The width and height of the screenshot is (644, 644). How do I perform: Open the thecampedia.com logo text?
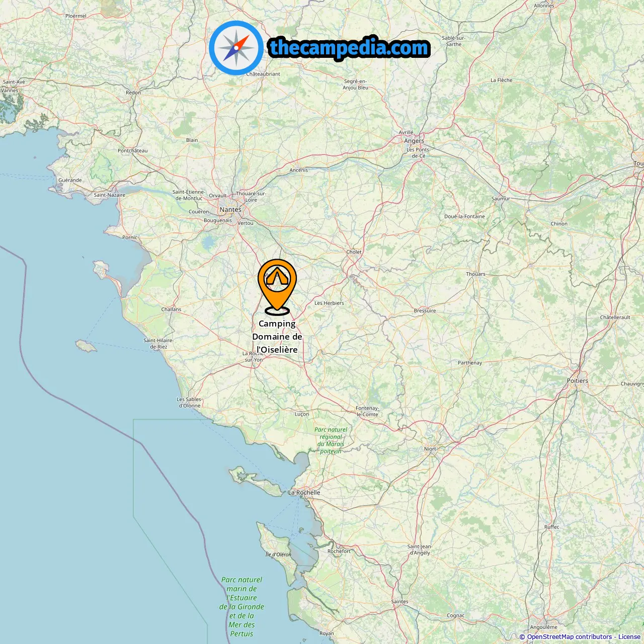point(349,48)
